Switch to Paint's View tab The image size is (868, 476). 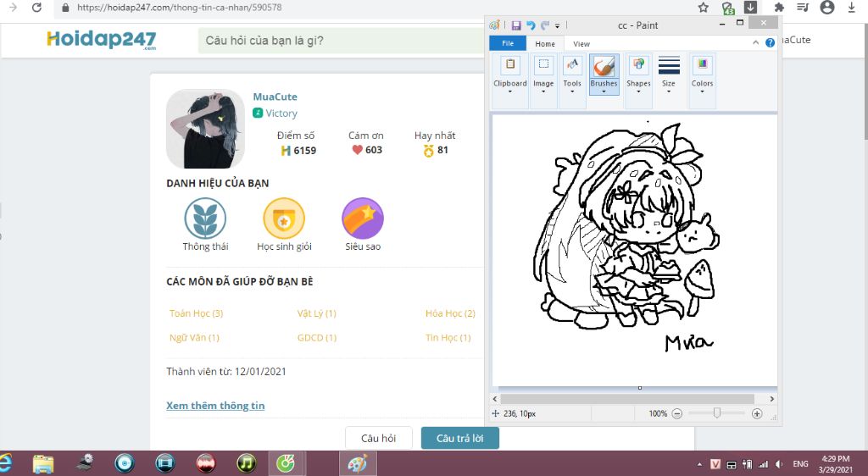pos(581,44)
